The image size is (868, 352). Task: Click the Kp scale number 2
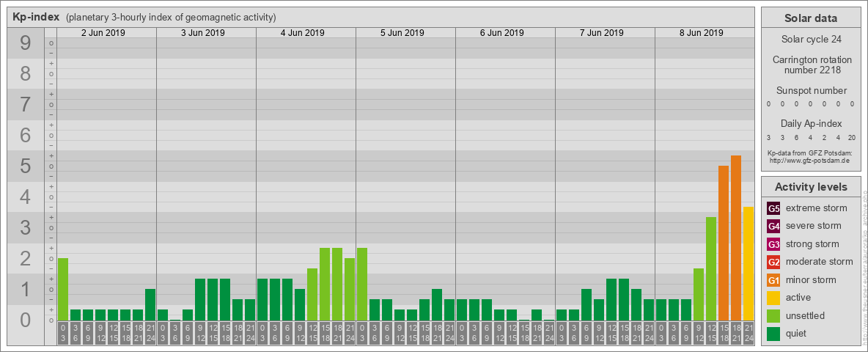[x=25, y=258]
